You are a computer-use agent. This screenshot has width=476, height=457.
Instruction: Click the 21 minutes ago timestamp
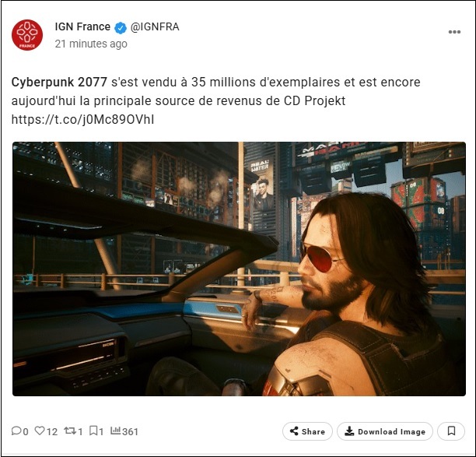[91, 44]
